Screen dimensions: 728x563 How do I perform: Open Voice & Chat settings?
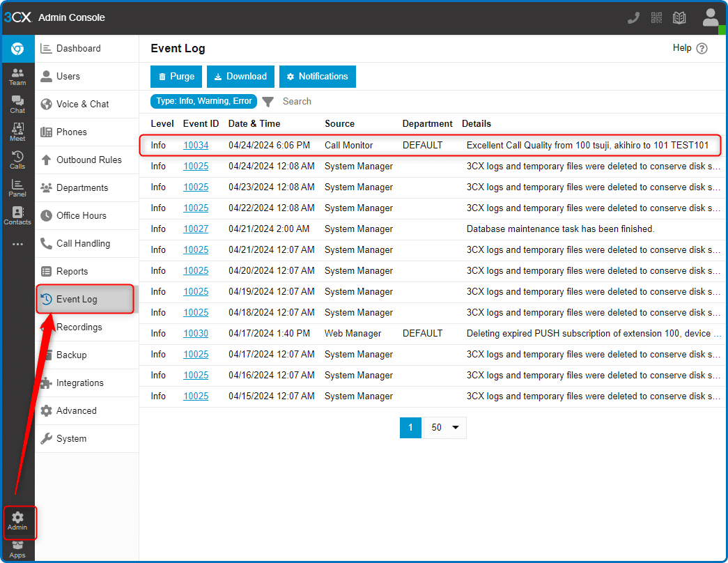(x=87, y=104)
